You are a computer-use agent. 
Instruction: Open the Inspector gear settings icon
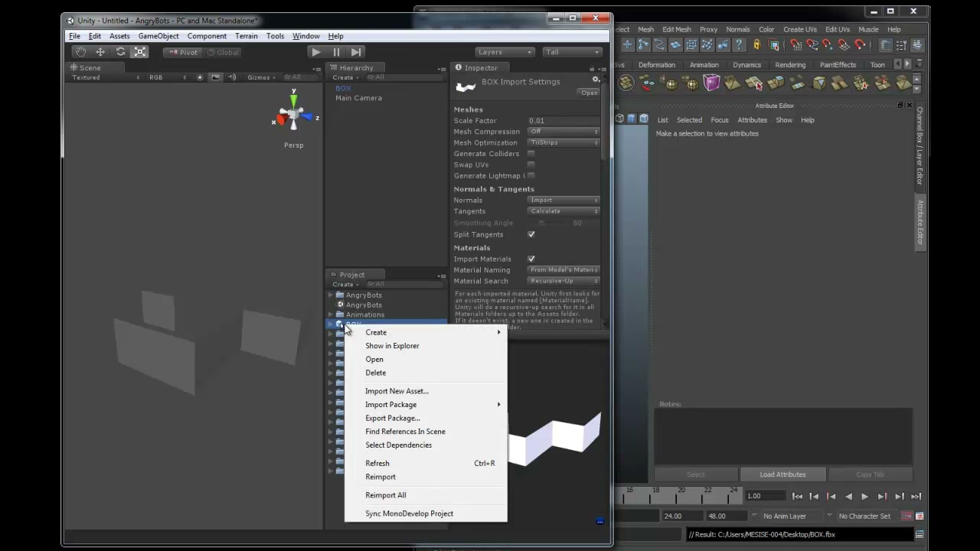tap(596, 80)
